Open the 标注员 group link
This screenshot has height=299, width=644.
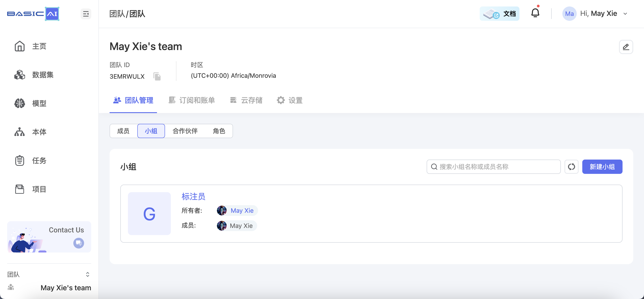193,197
